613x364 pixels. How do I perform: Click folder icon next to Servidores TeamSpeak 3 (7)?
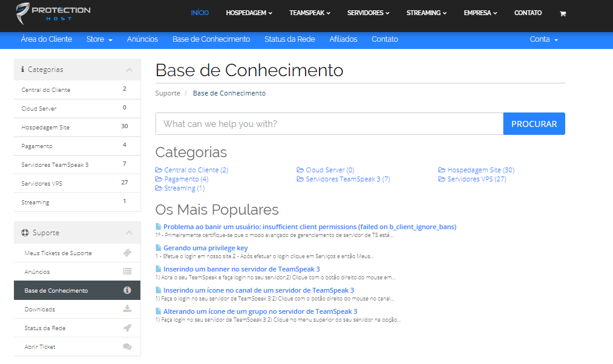point(300,179)
